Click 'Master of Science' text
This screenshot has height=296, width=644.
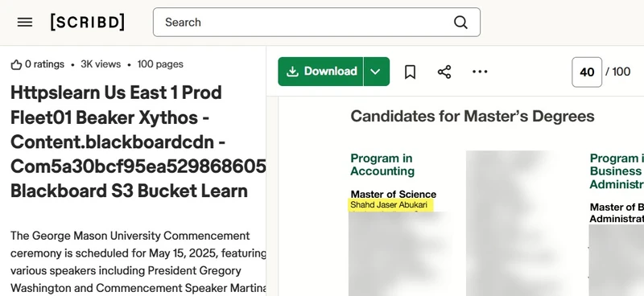[x=394, y=194]
